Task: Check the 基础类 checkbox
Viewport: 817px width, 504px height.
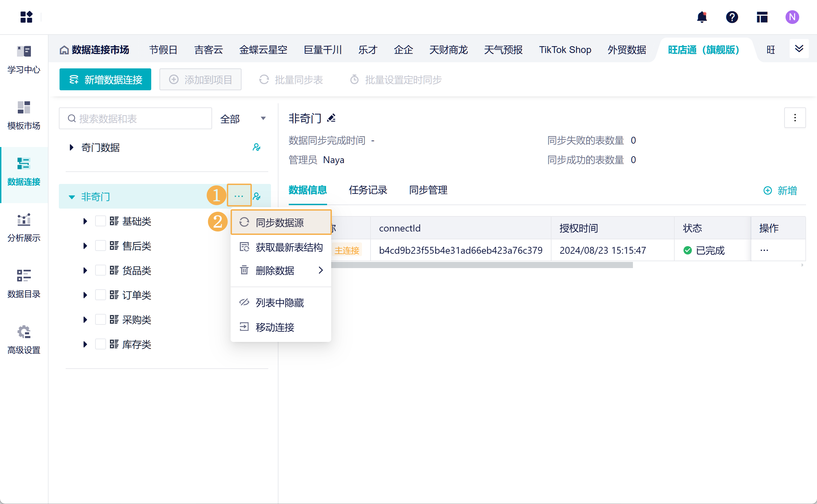Action: (x=100, y=221)
